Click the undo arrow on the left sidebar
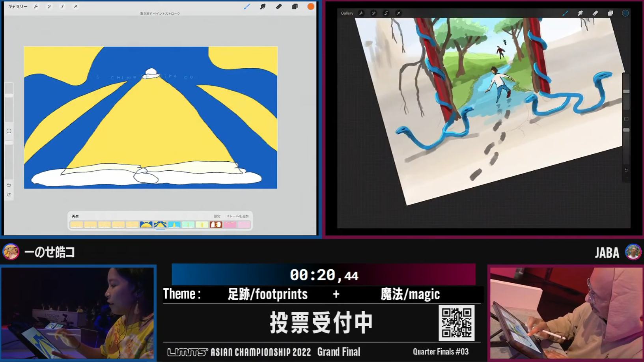644x362 pixels. coord(9,185)
